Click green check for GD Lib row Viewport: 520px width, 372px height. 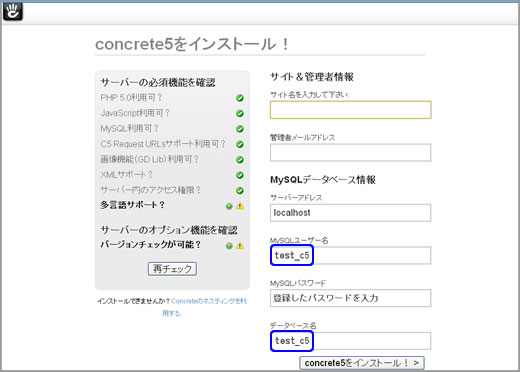(240, 160)
